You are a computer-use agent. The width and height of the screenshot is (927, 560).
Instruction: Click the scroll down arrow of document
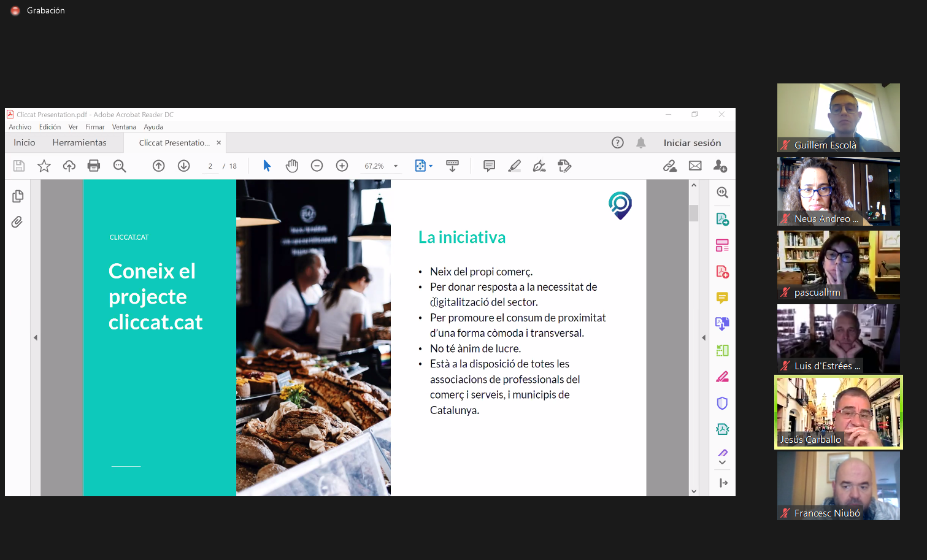(x=694, y=491)
